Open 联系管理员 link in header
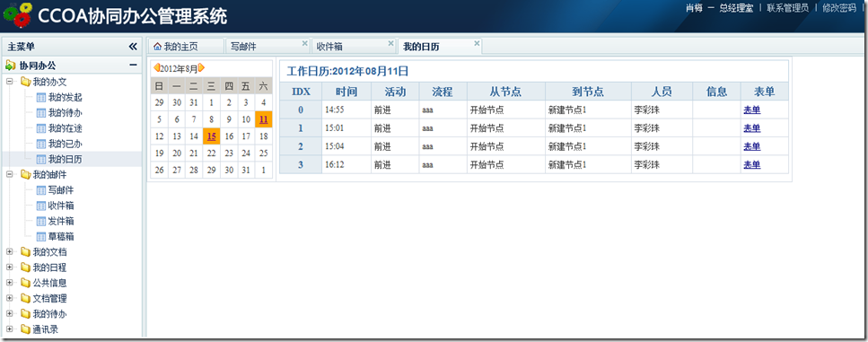The image size is (868, 342). (x=787, y=8)
